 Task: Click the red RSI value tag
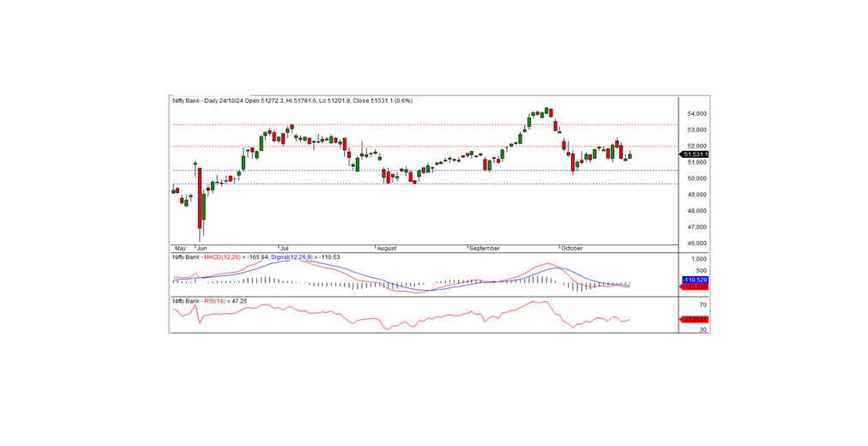(695, 320)
